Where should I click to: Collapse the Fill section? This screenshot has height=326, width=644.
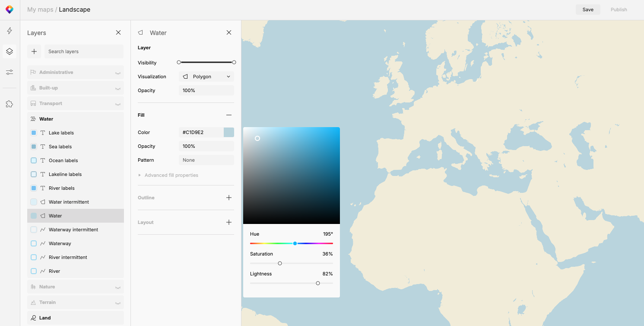[229, 115]
